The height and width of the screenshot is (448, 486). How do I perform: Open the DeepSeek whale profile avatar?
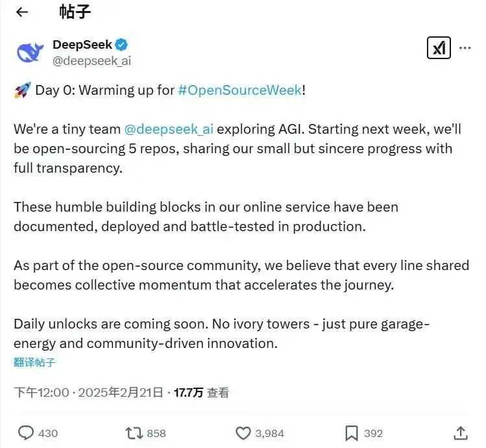tap(30, 52)
